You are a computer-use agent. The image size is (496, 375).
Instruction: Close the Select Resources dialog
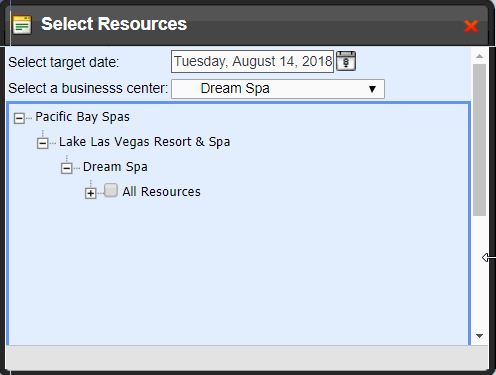click(x=471, y=26)
